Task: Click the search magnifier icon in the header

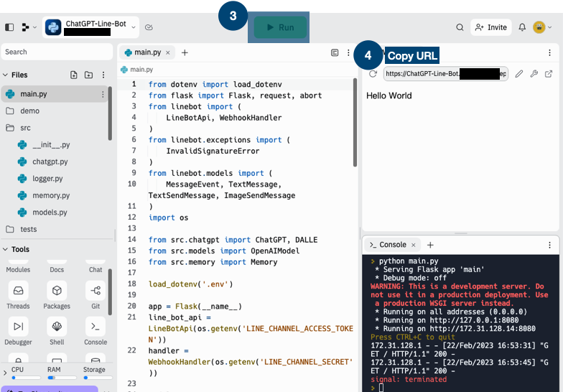Action: (460, 27)
